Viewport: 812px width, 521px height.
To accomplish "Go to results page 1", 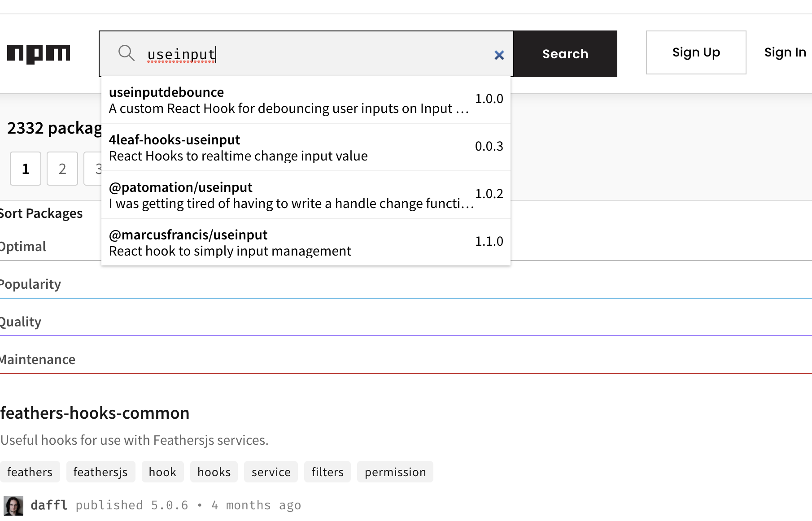I will (26, 169).
